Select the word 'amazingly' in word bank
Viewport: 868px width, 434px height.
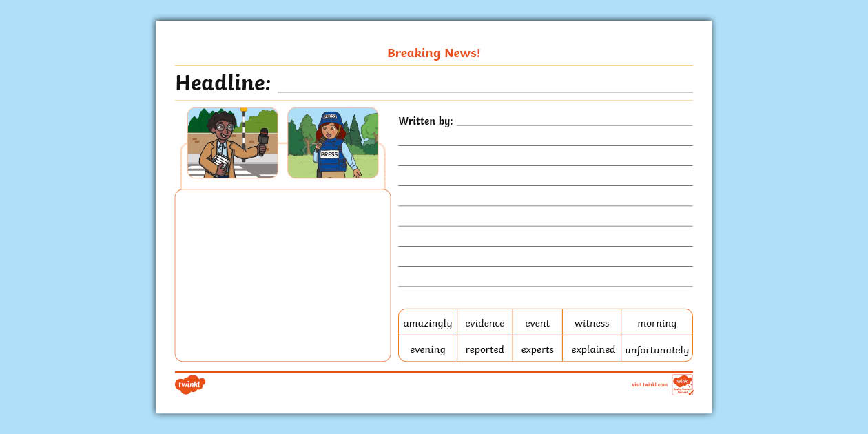coord(428,323)
